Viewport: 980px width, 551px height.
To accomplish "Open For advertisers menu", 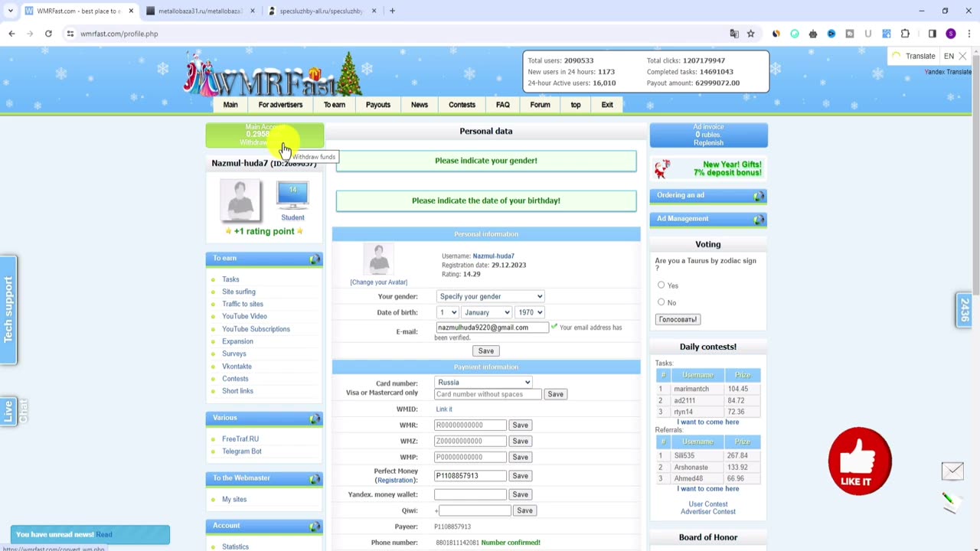I will point(280,105).
